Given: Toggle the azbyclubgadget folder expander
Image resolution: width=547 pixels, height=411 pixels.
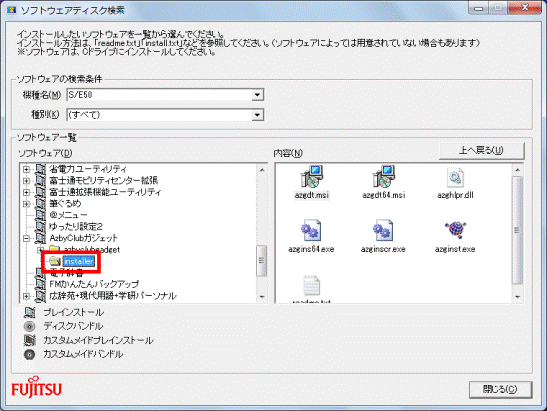Looking at the screenshot, I should click(x=40, y=249).
